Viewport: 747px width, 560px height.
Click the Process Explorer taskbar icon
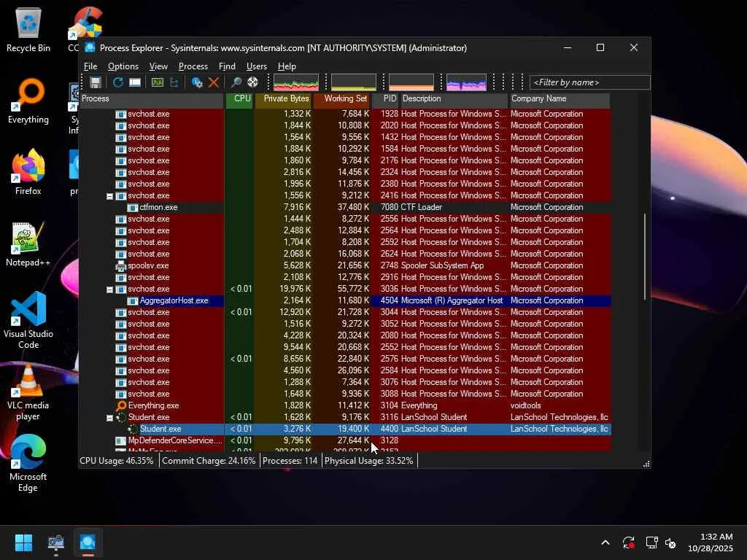click(88, 542)
